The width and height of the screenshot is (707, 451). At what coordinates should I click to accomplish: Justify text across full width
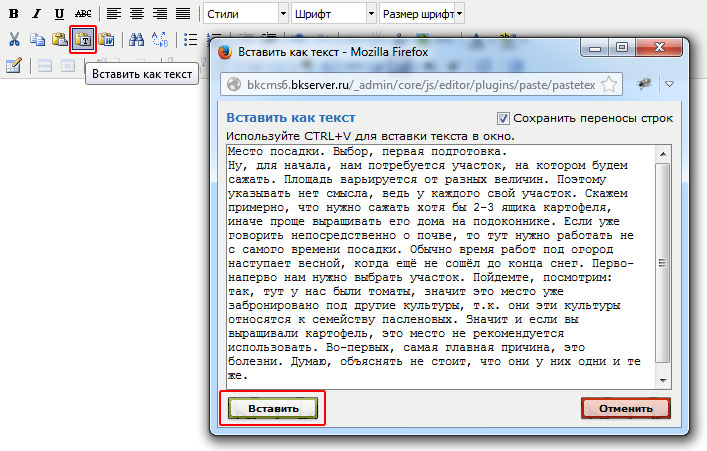pos(182,14)
